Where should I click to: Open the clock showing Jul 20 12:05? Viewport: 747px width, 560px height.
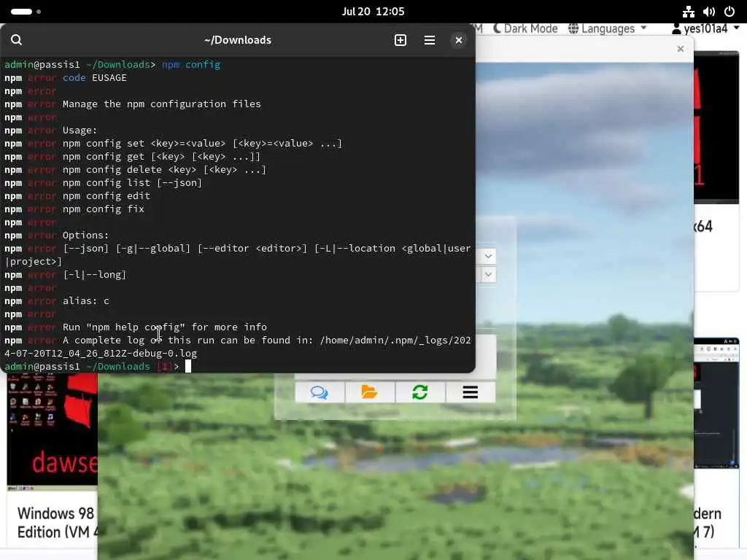373,12
